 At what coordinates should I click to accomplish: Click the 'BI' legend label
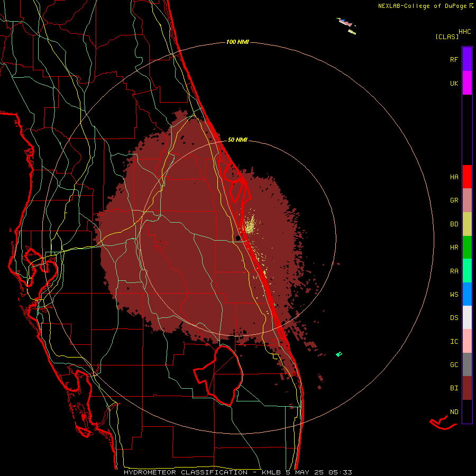pyautogui.click(x=454, y=388)
